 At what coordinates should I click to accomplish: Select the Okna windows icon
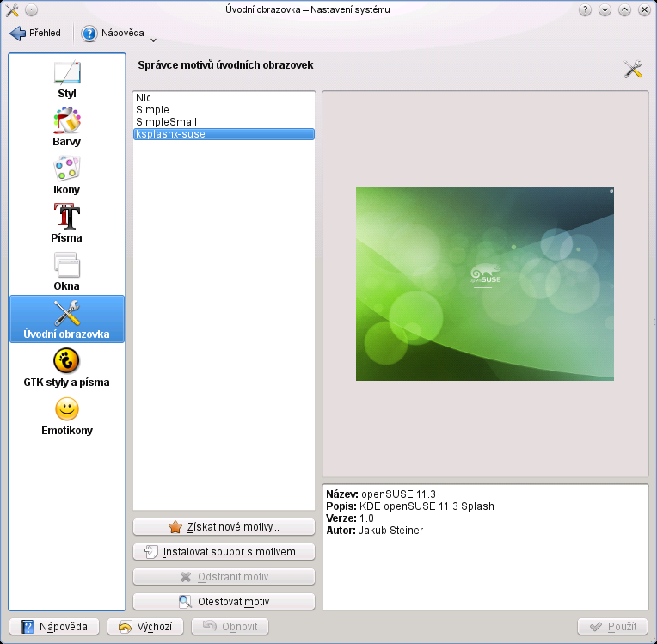point(67,265)
